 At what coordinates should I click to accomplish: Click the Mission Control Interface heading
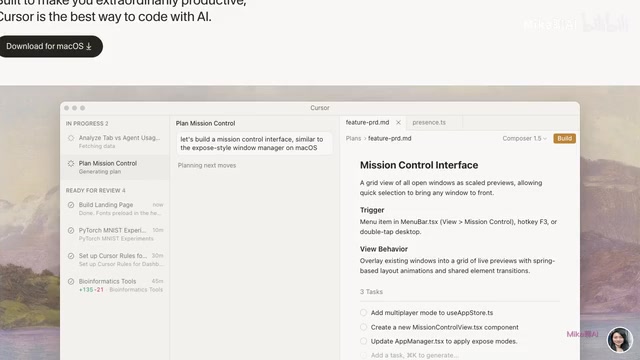[419, 165]
